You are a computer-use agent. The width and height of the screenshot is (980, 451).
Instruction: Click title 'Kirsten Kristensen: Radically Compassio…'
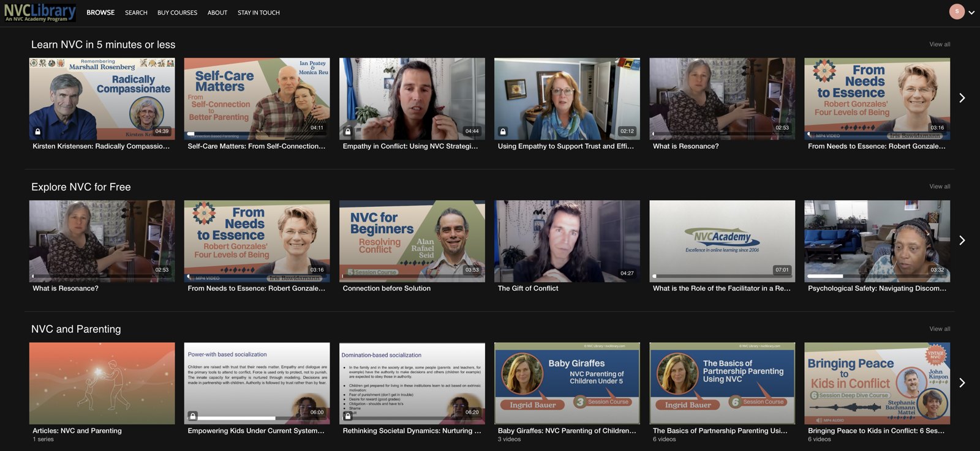[x=101, y=146]
